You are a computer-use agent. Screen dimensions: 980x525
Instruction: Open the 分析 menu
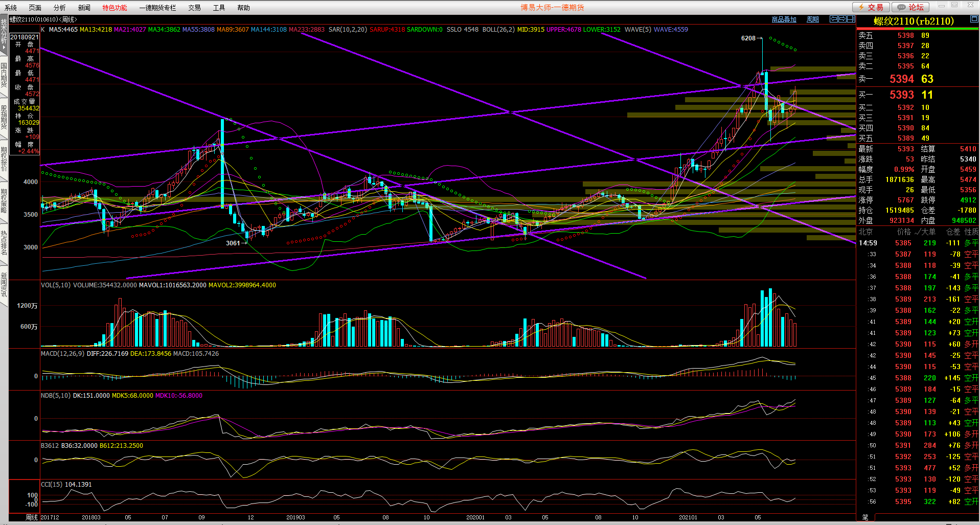(60, 8)
